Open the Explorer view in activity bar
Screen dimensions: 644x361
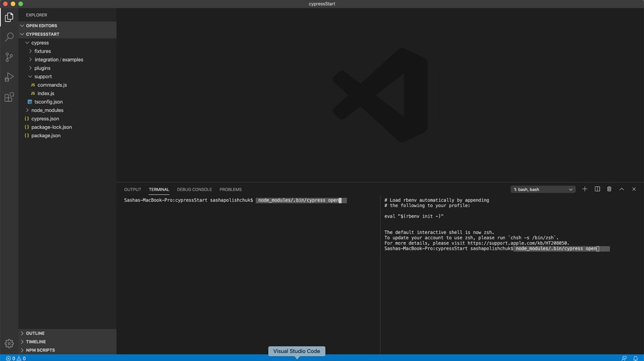pos(9,17)
